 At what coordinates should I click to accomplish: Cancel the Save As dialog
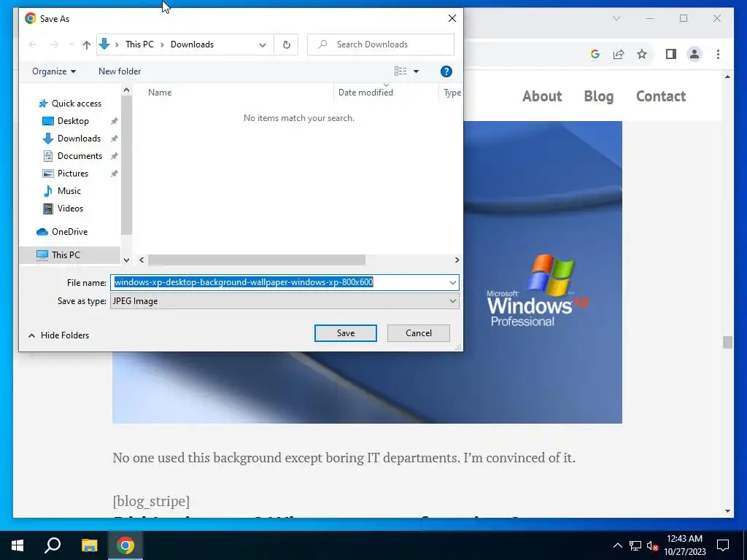point(418,333)
